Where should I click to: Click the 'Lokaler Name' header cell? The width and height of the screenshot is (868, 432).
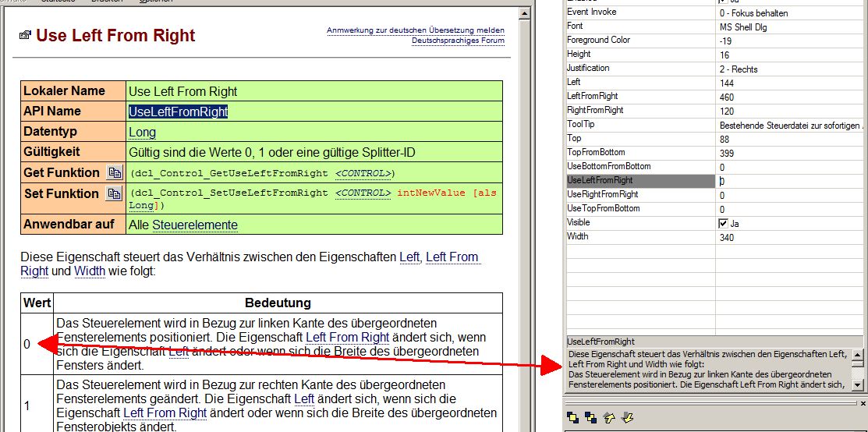pyautogui.click(x=73, y=90)
